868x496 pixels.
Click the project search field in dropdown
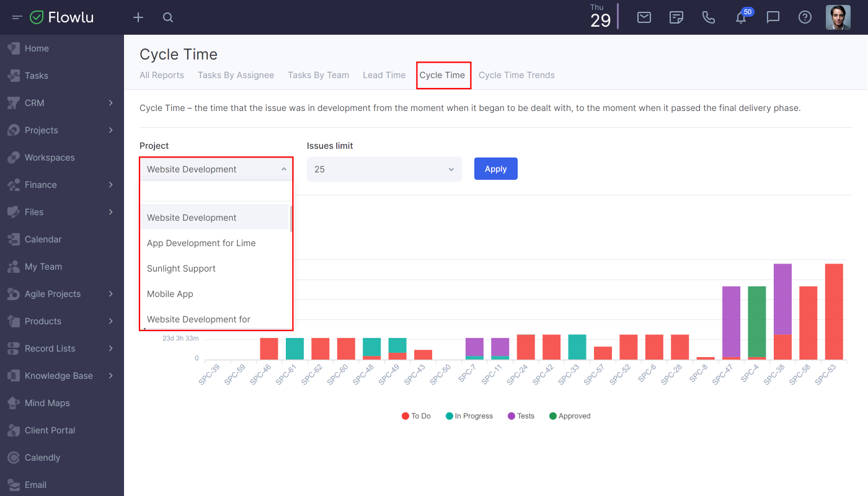pos(216,192)
